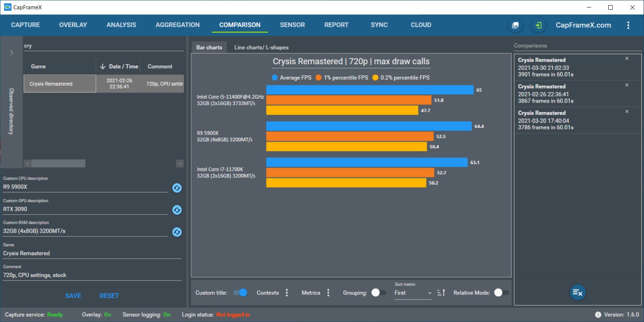The image size is (644, 322).
Task: Switch to Line charts/ L-shapes tab
Action: click(261, 47)
